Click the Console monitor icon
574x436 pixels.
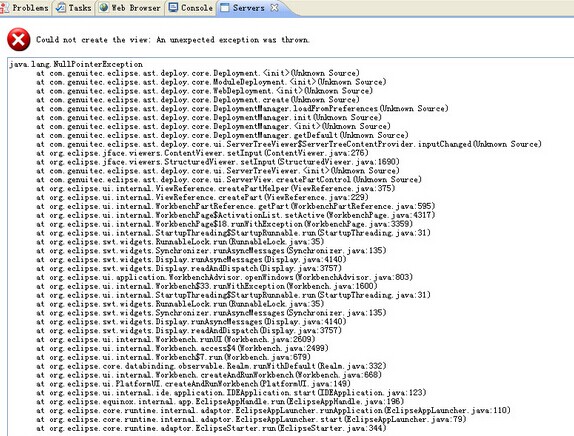[173, 7]
